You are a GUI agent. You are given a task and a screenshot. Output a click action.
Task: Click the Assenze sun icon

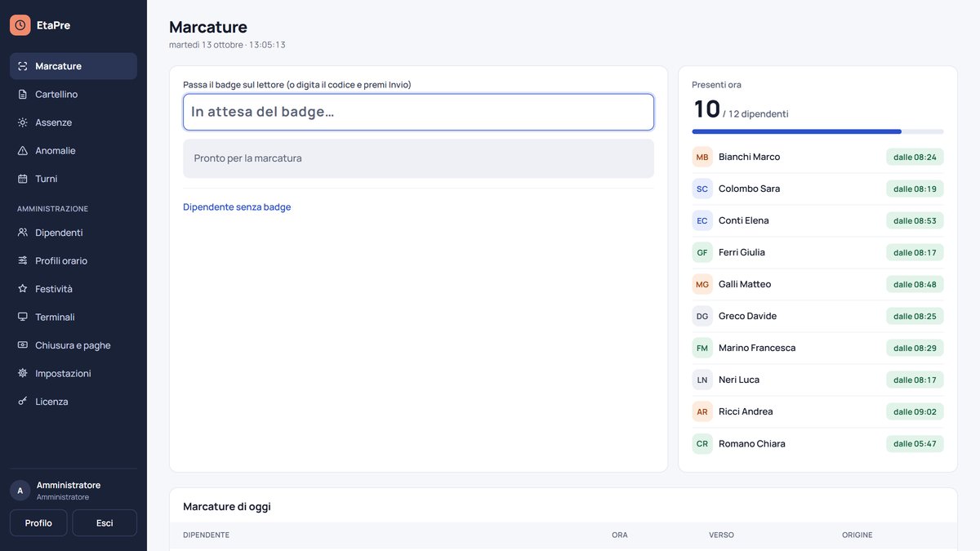tap(23, 122)
